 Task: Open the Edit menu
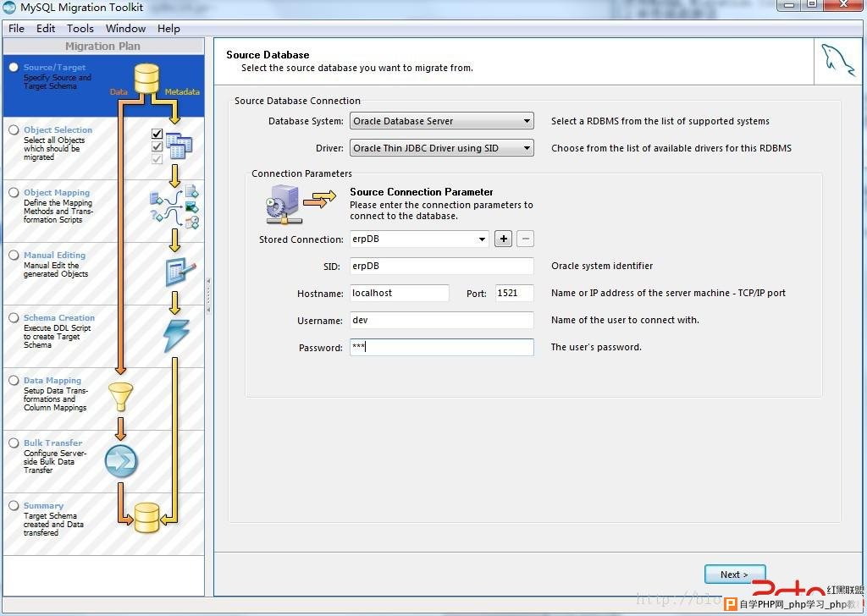point(46,28)
